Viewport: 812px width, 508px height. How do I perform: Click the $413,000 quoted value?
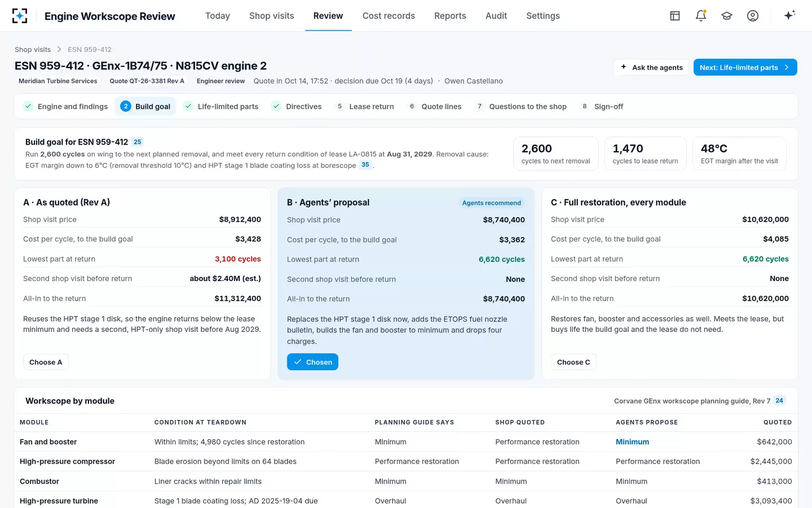coord(774,481)
